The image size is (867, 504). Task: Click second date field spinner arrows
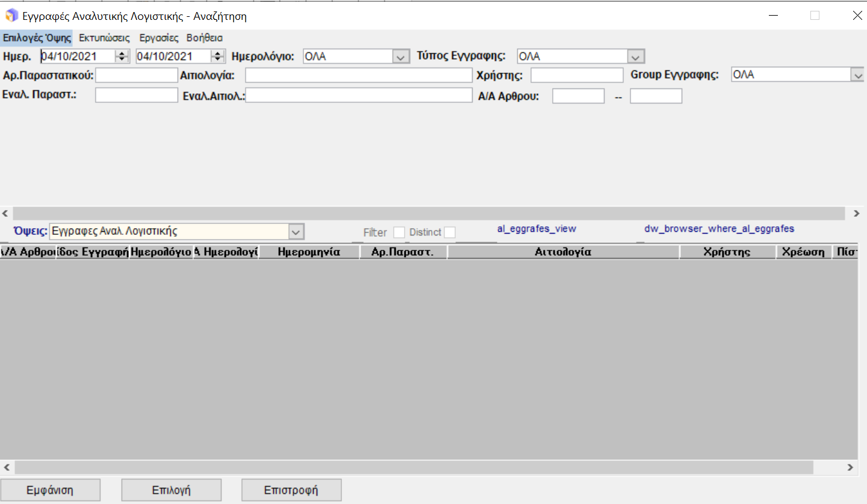pyautogui.click(x=218, y=56)
